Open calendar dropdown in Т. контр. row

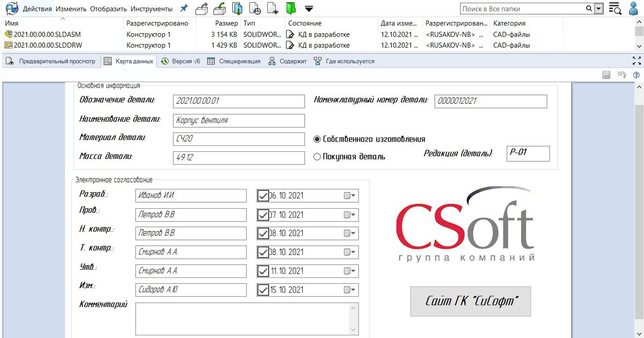click(350, 252)
